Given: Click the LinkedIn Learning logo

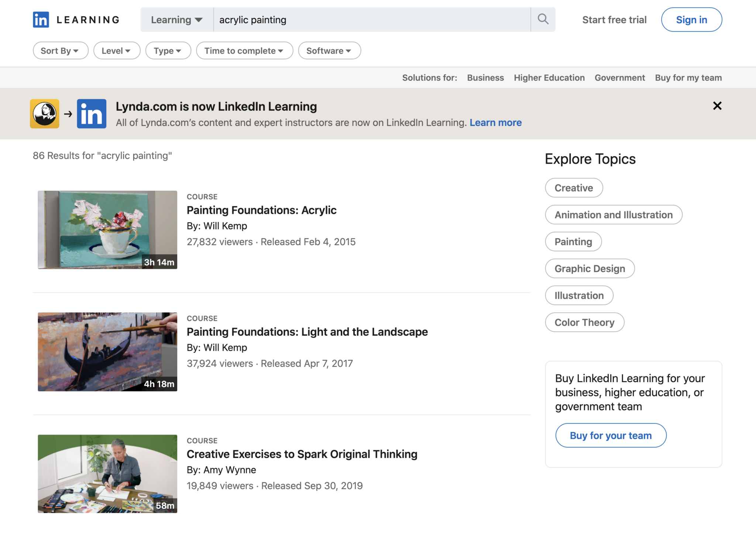Looking at the screenshot, I should click(x=76, y=20).
